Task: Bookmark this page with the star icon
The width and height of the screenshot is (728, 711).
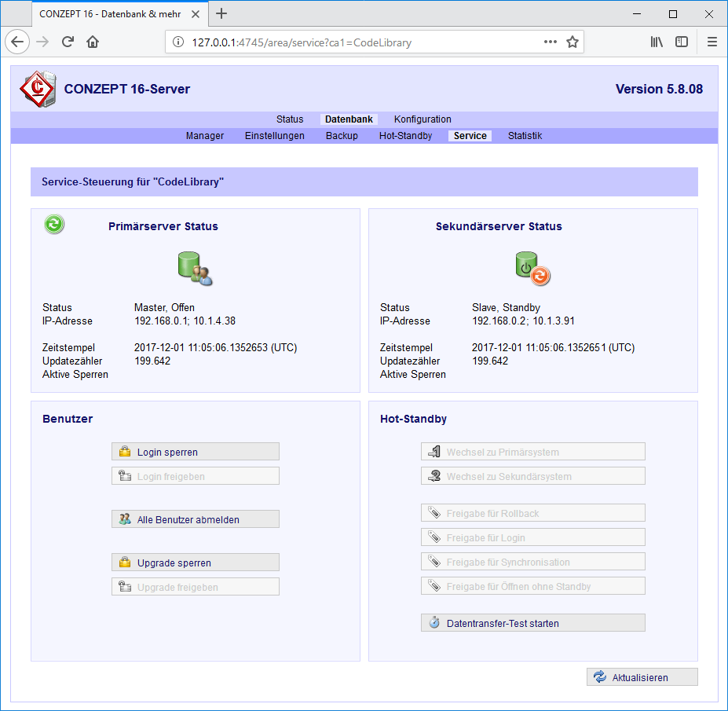Action: (x=573, y=42)
